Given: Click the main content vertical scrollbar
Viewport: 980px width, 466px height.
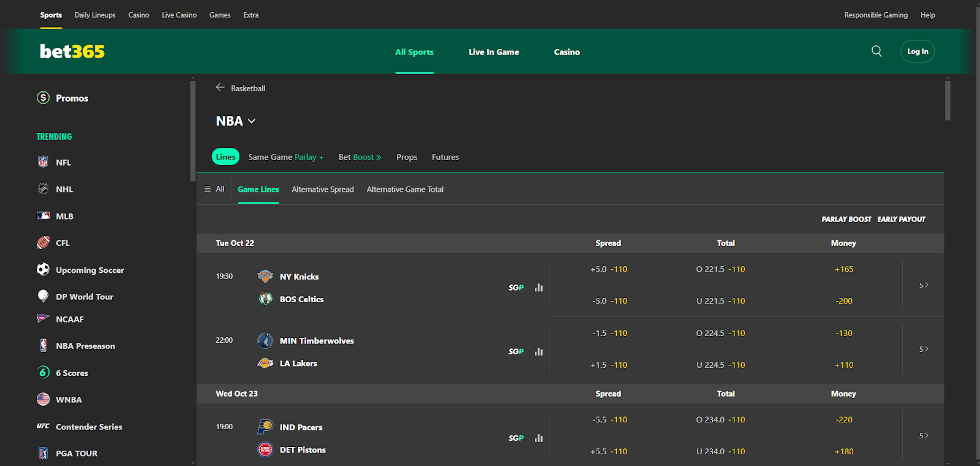Looking at the screenshot, I should [948, 101].
